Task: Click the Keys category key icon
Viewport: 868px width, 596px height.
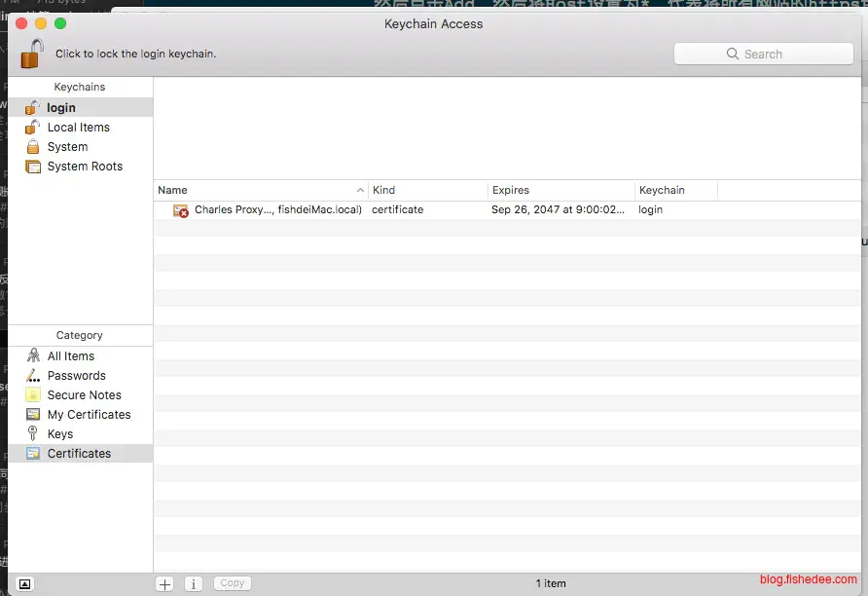Action: 33,434
